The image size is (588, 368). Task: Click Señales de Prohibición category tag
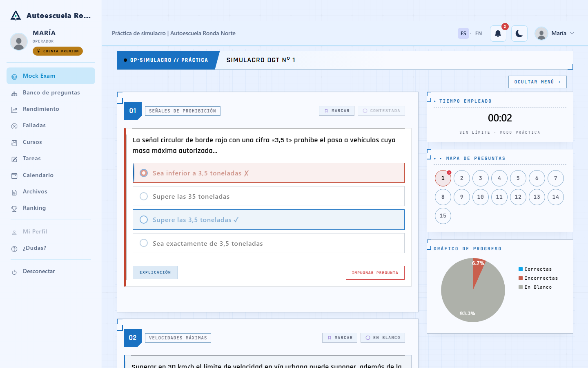(183, 111)
